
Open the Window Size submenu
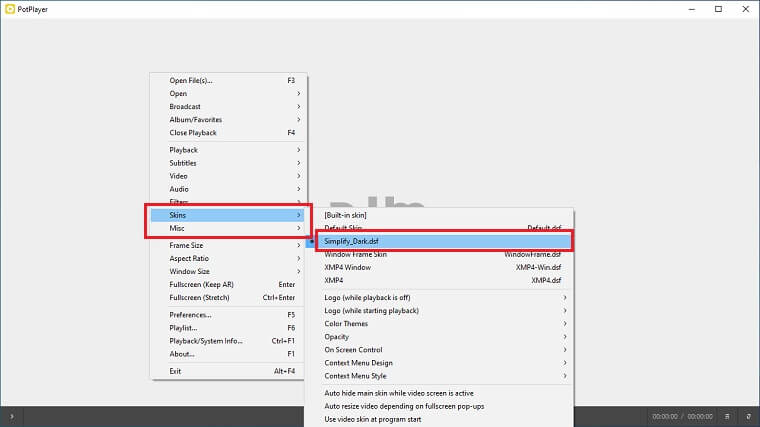click(x=228, y=272)
